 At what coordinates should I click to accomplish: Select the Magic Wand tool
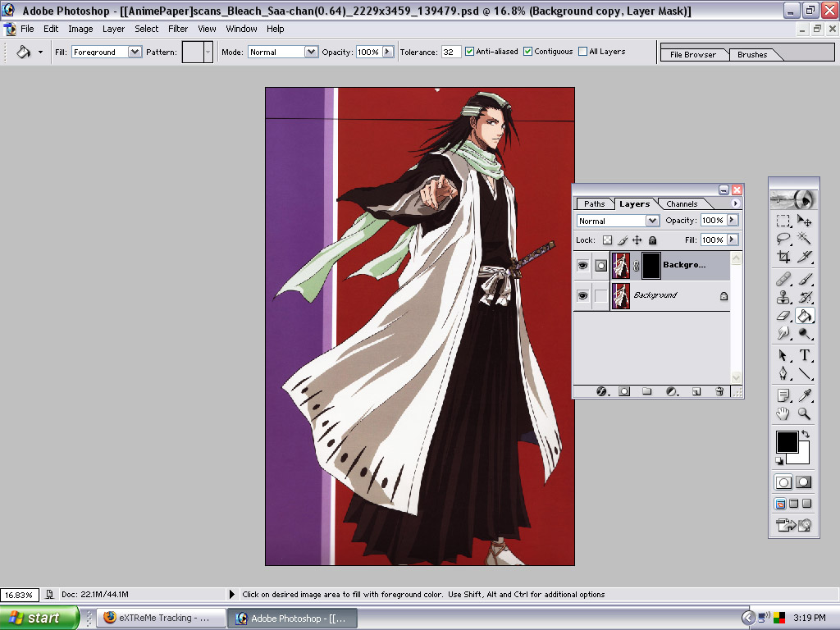click(804, 239)
